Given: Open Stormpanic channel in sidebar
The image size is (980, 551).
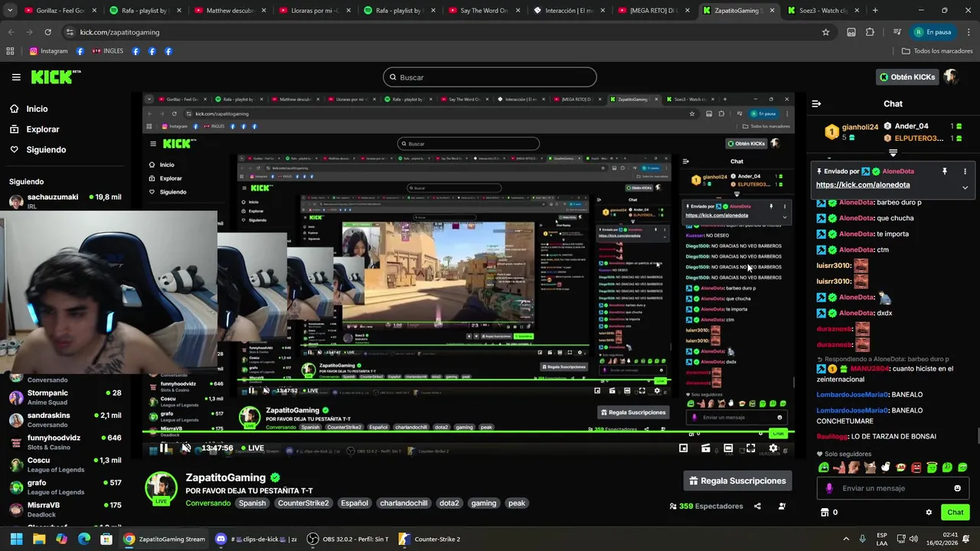Looking at the screenshot, I should point(65,397).
